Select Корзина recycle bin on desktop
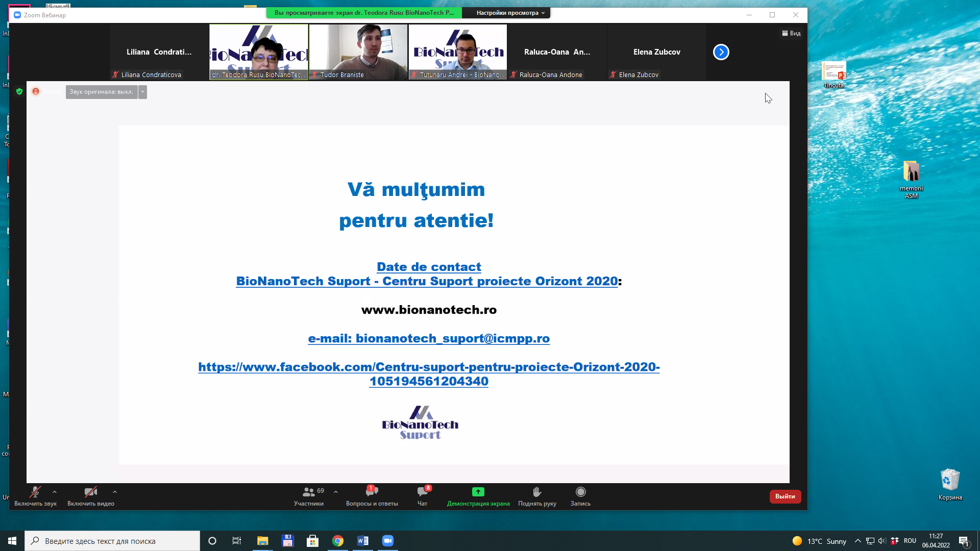 click(x=950, y=485)
